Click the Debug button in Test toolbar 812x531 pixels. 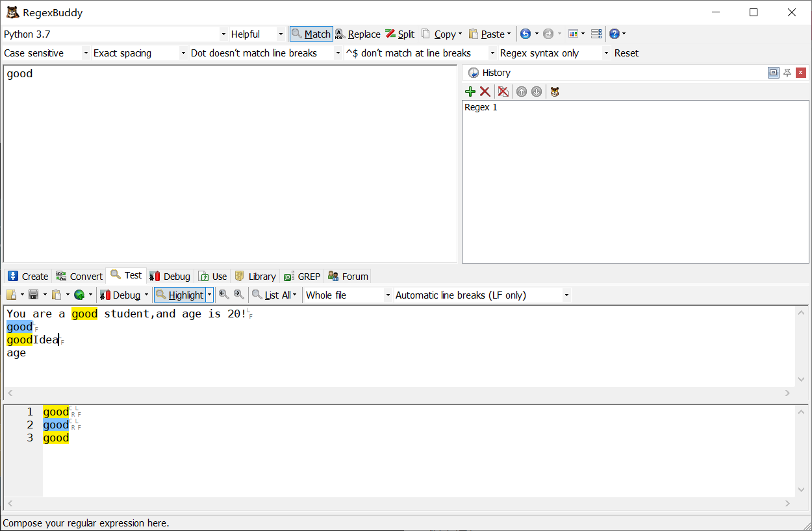(x=120, y=295)
